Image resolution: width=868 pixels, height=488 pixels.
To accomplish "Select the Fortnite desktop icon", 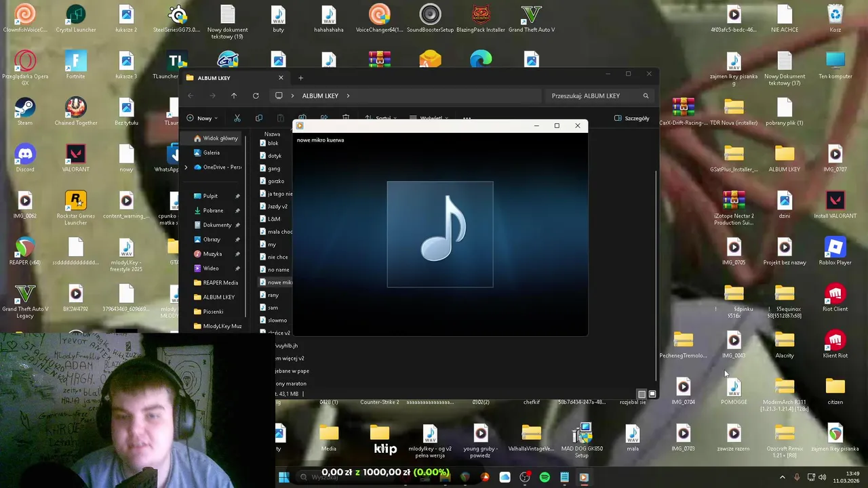I will click(75, 65).
